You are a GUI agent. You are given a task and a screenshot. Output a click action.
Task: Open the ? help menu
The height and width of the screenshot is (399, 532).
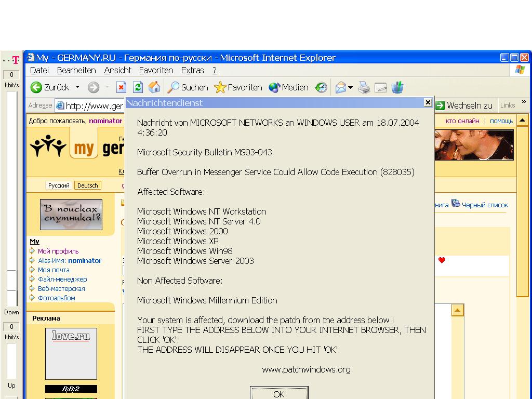[x=215, y=70]
